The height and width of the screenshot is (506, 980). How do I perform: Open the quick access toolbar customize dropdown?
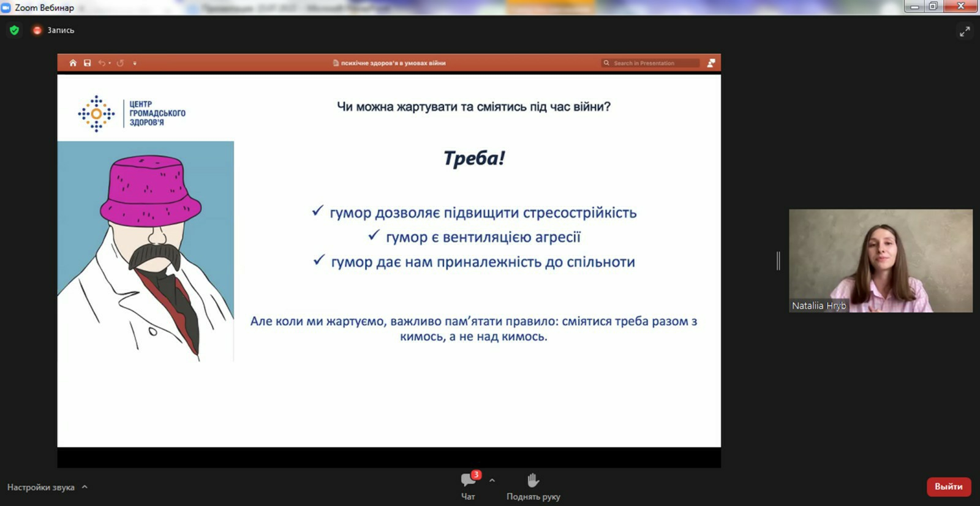pos(135,63)
